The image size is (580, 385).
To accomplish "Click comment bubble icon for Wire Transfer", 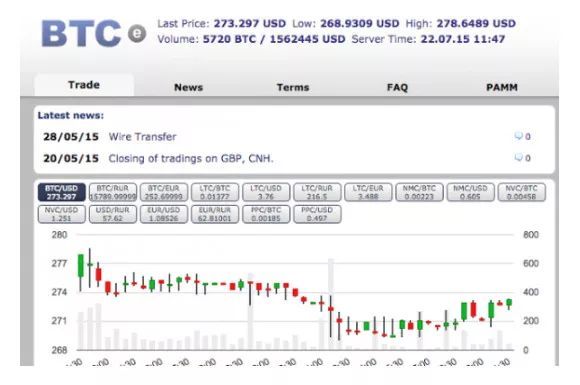I will coord(519,136).
